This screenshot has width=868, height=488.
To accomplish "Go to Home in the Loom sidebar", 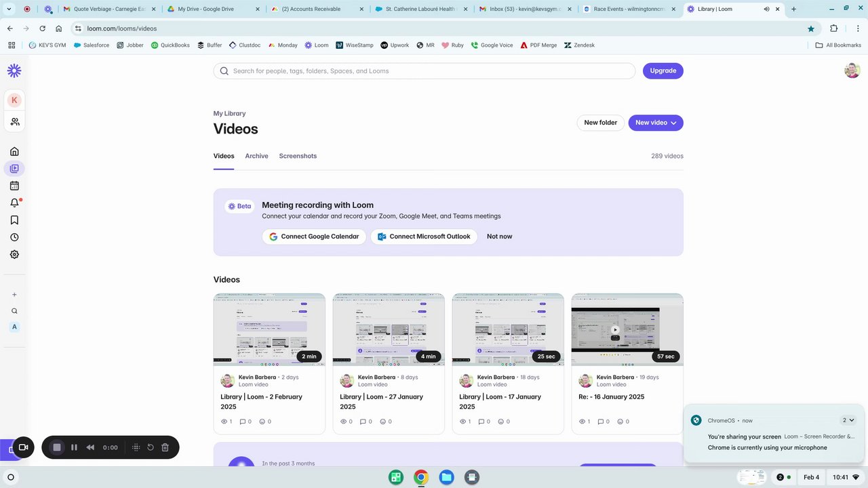I will pos(14,151).
